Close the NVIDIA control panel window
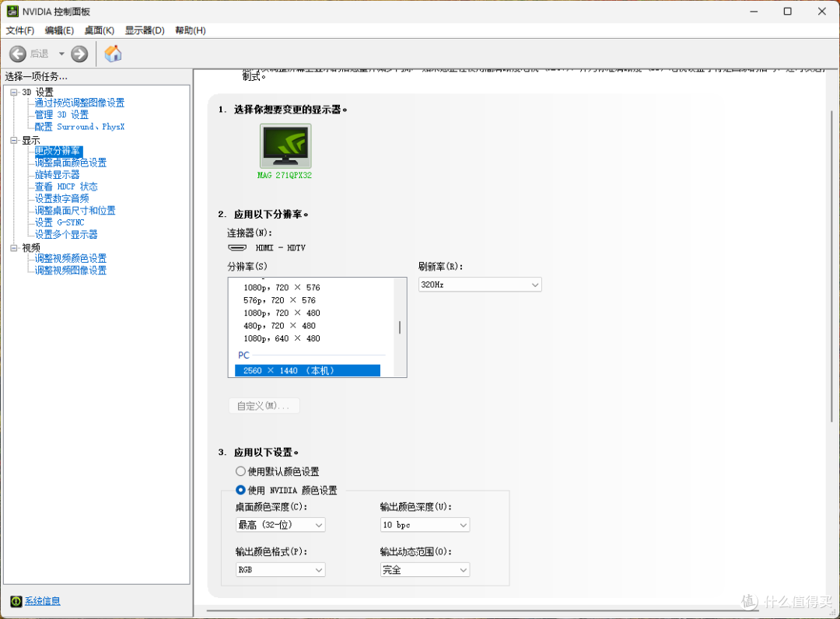The width and height of the screenshot is (840, 619). 822,11
